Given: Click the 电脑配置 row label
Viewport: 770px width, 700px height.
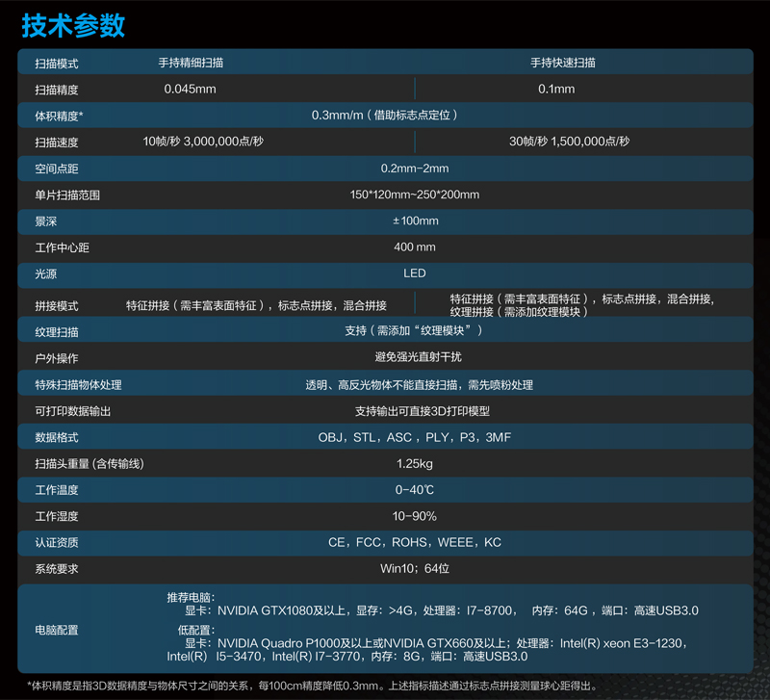Looking at the screenshot, I should 57,630.
